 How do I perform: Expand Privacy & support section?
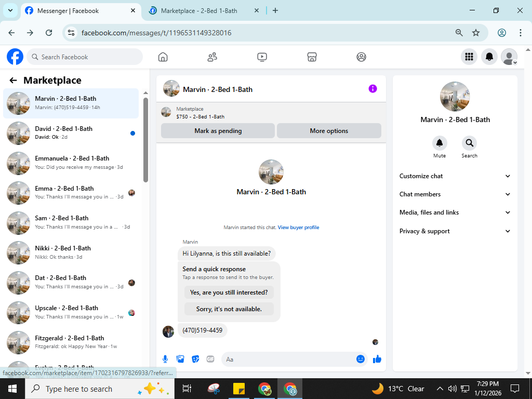455,231
